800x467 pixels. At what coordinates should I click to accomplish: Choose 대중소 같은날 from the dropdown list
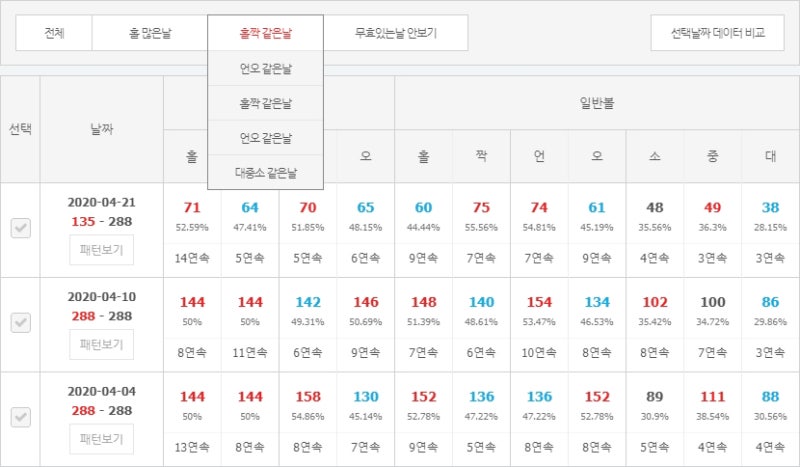pos(266,172)
